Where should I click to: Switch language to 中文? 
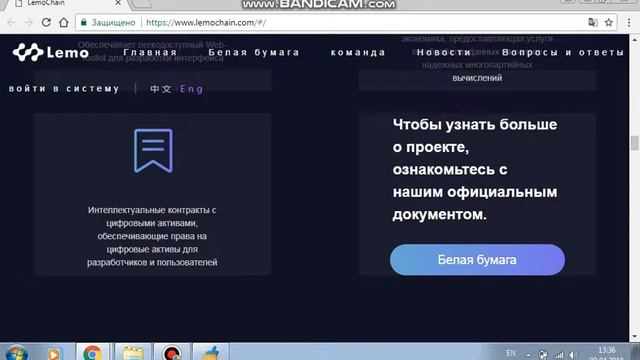tap(160, 89)
